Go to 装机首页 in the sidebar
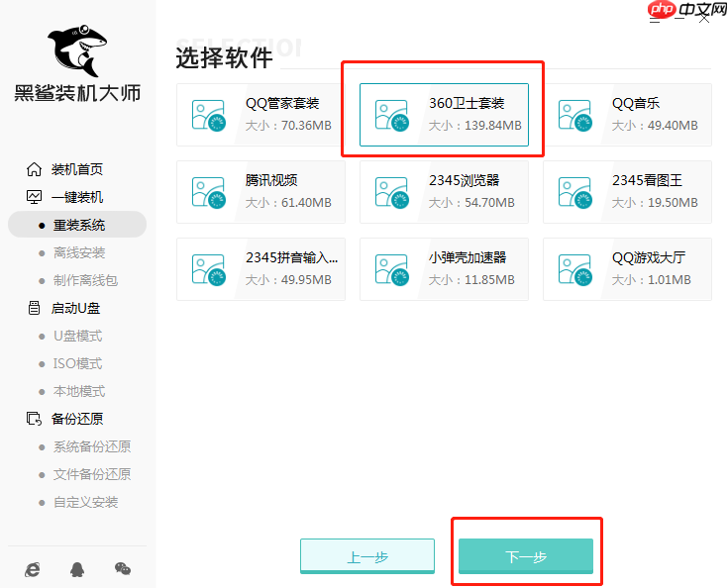The image size is (728, 588). point(77,169)
